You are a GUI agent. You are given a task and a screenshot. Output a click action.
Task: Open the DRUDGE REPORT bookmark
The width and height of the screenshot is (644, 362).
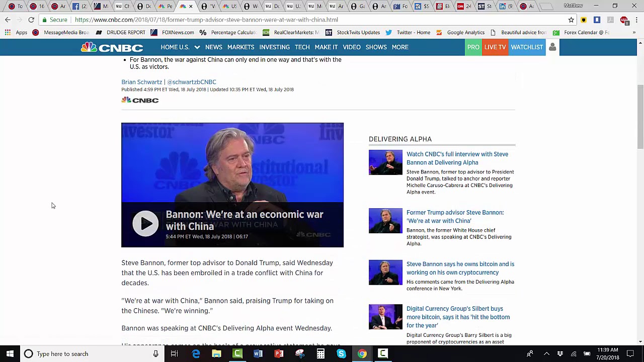pos(121,32)
